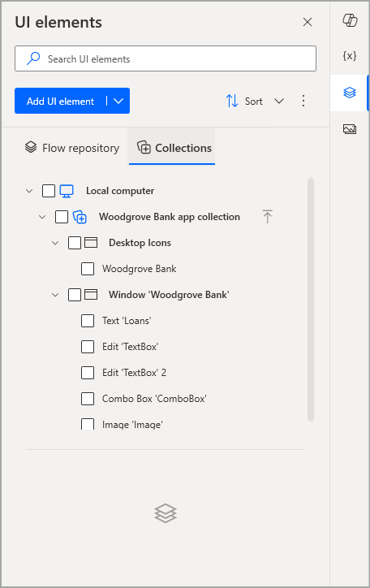Click the Search UI elements field
Viewport: 370px width, 588px height.
(x=166, y=58)
